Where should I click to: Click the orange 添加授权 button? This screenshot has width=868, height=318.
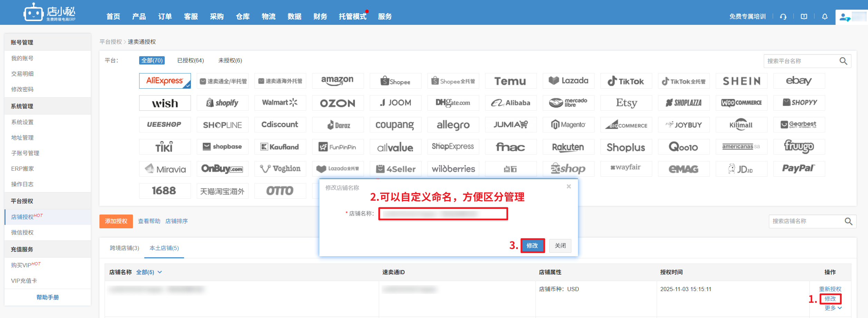tap(116, 221)
